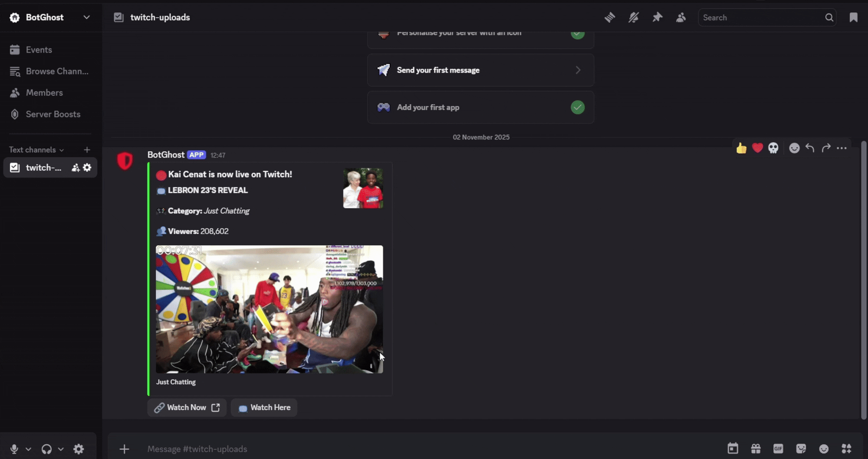Click the APP badge next to BotGhost
The height and width of the screenshot is (459, 868).
pyautogui.click(x=196, y=155)
